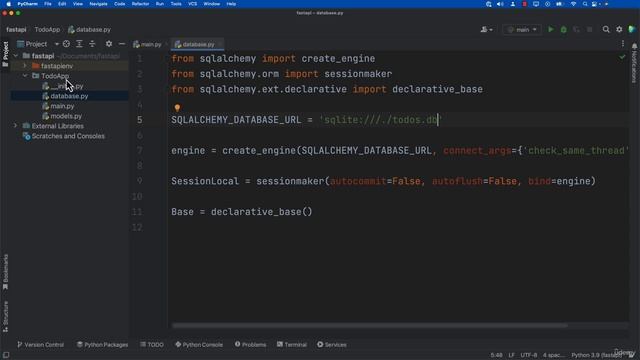This screenshot has width=640, height=360.
Task: Open the Navigate menu
Action: click(x=98, y=4)
